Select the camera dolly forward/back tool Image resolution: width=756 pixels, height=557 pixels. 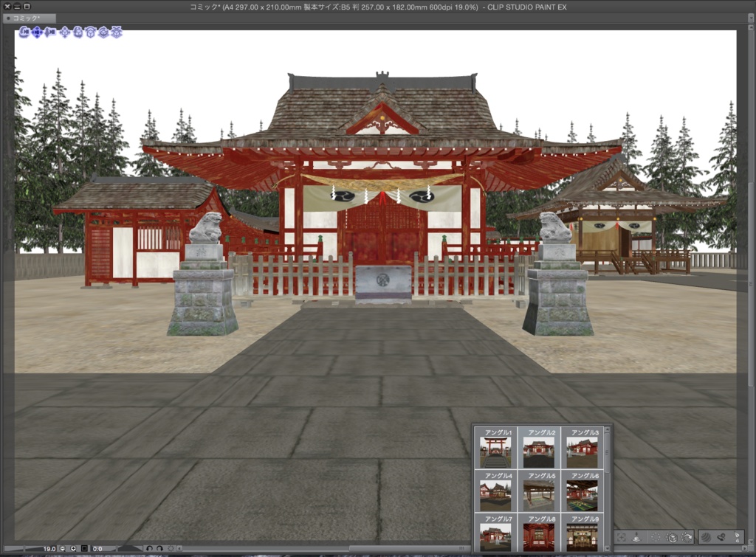point(49,32)
